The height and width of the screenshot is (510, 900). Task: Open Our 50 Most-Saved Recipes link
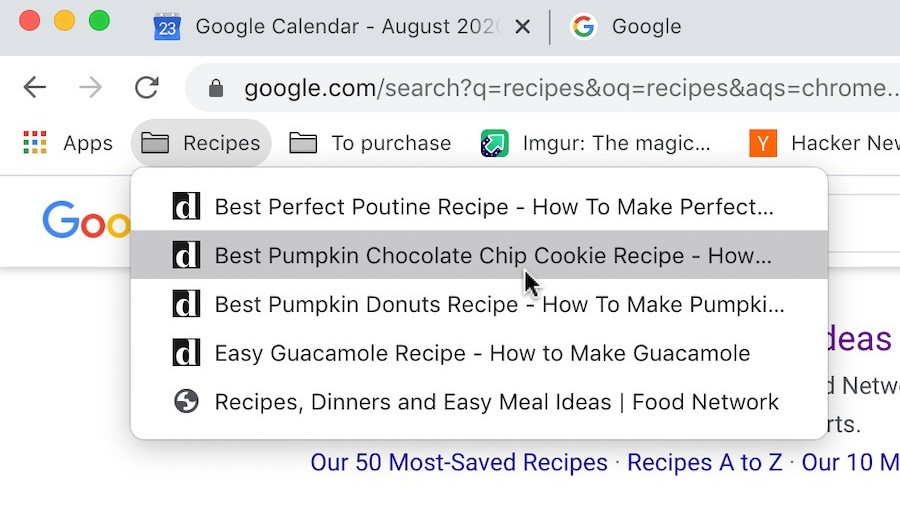pyautogui.click(x=459, y=462)
